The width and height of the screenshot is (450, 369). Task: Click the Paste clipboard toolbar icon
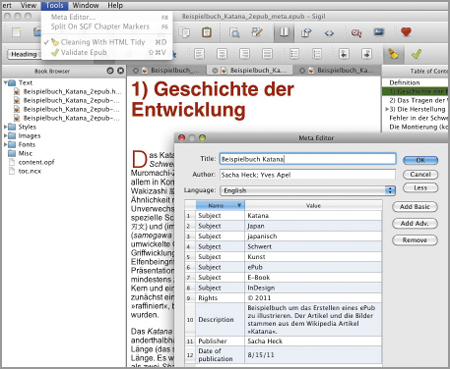click(207, 32)
